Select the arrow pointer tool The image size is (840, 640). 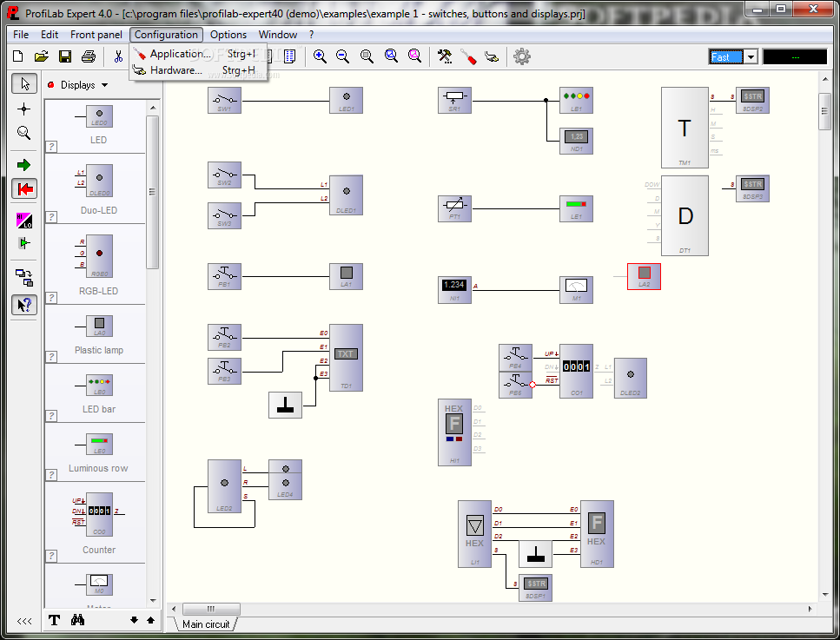point(24,84)
